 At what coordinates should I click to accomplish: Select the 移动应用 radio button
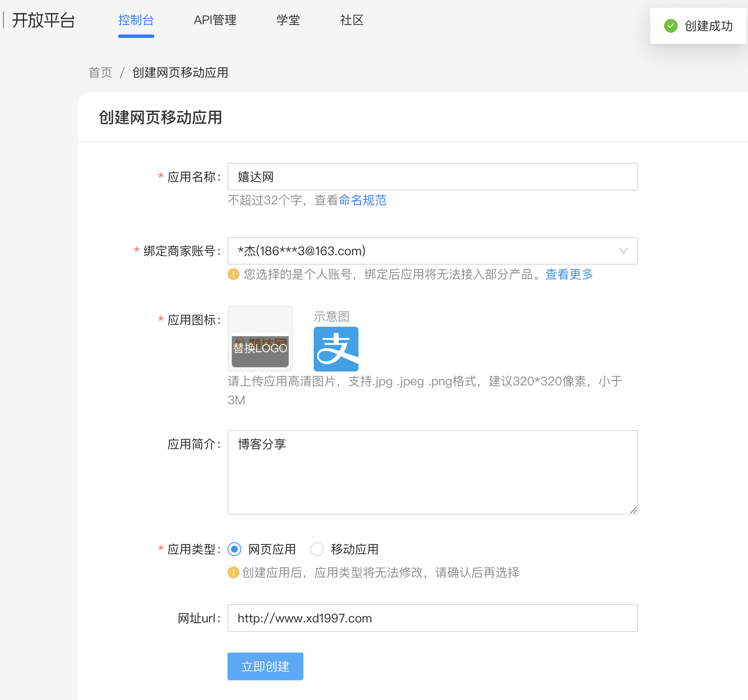point(317,549)
